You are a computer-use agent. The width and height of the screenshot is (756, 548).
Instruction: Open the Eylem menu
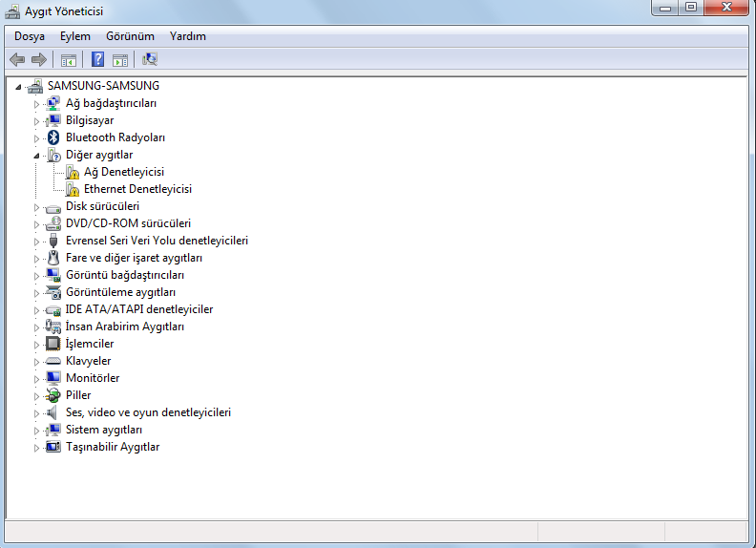point(74,36)
